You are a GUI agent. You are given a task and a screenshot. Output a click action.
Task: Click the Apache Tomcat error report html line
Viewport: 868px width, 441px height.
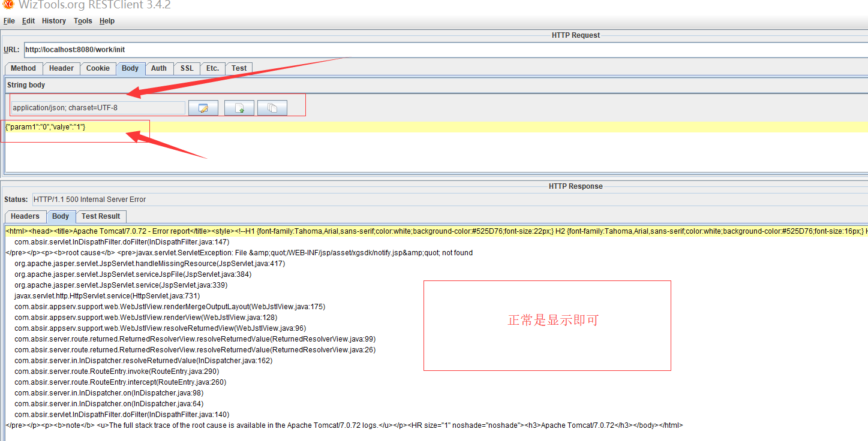[x=436, y=231]
